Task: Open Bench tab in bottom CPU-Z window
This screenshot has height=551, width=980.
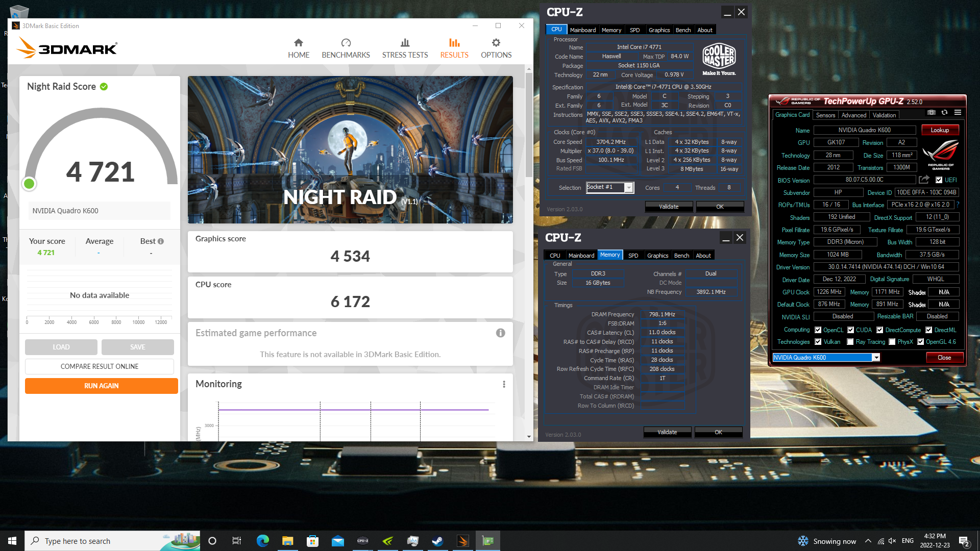Action: coord(681,256)
